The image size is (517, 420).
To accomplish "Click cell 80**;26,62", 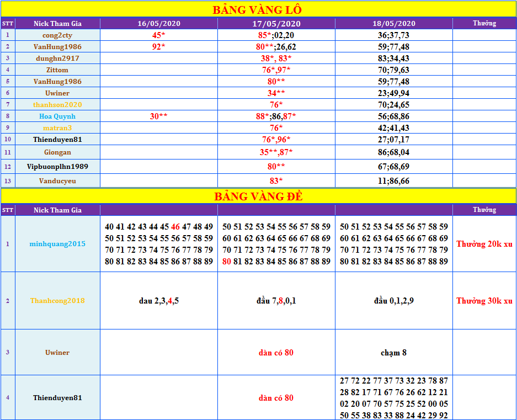I will (276, 46).
